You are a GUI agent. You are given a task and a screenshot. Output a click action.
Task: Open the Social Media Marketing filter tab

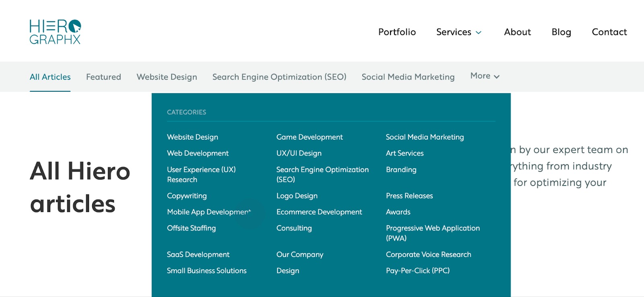coord(408,77)
